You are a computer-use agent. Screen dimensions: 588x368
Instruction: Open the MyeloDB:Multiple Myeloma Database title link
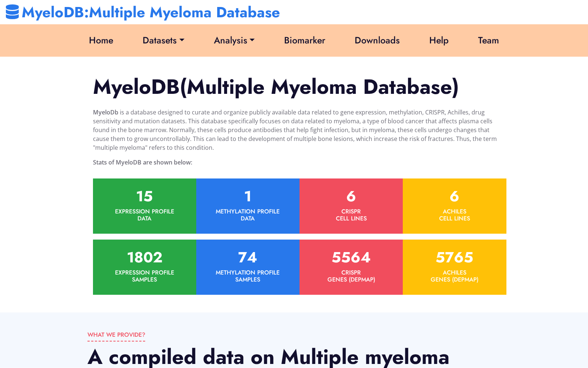[151, 13]
